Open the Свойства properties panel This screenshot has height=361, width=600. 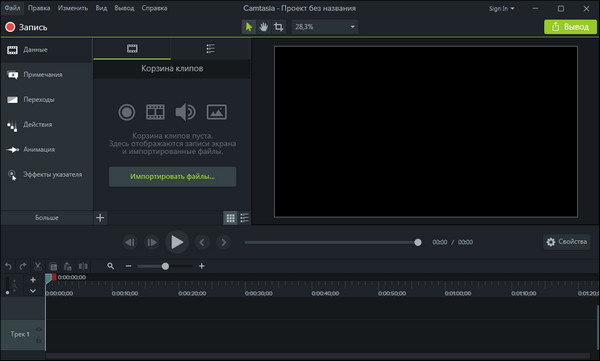[x=567, y=242]
